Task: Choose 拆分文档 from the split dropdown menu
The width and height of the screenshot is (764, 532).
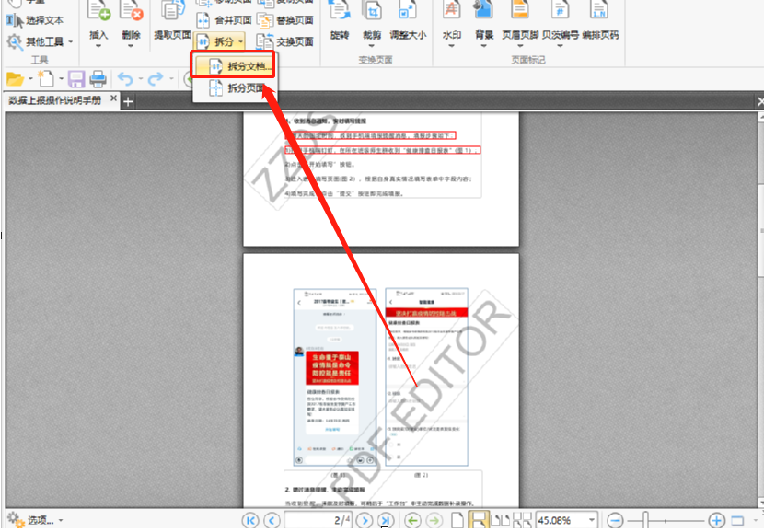Action: tap(234, 65)
